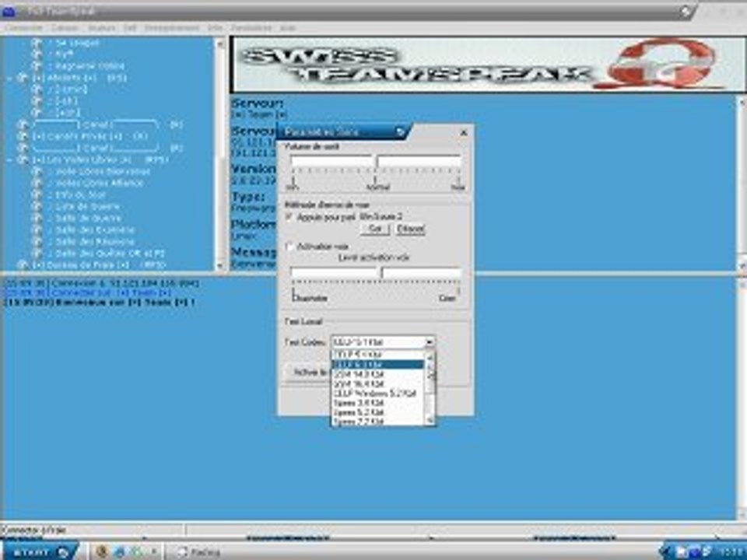Open the Self menu
This screenshot has height=560, width=747.
[x=130, y=28]
